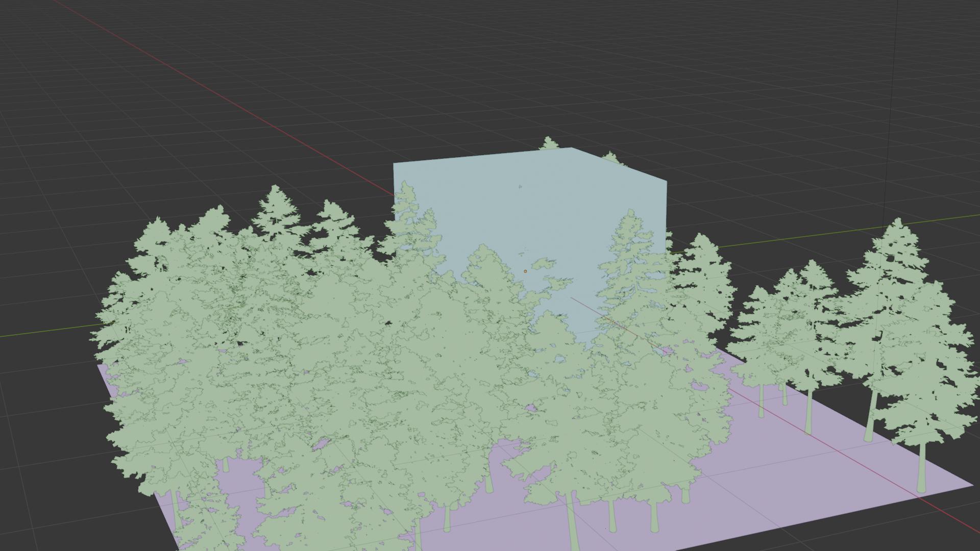Click the orange origin dot on the cube
The width and height of the screenshot is (980, 551).
525,271
